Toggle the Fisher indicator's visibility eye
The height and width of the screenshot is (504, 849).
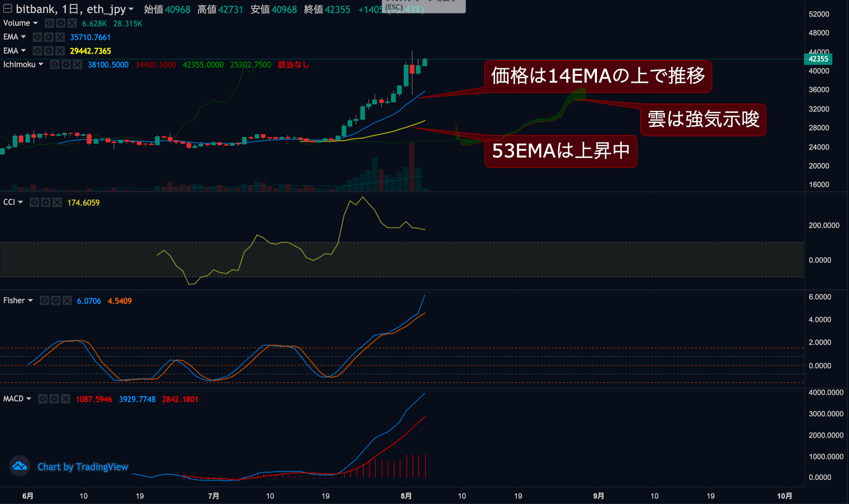click(45, 300)
